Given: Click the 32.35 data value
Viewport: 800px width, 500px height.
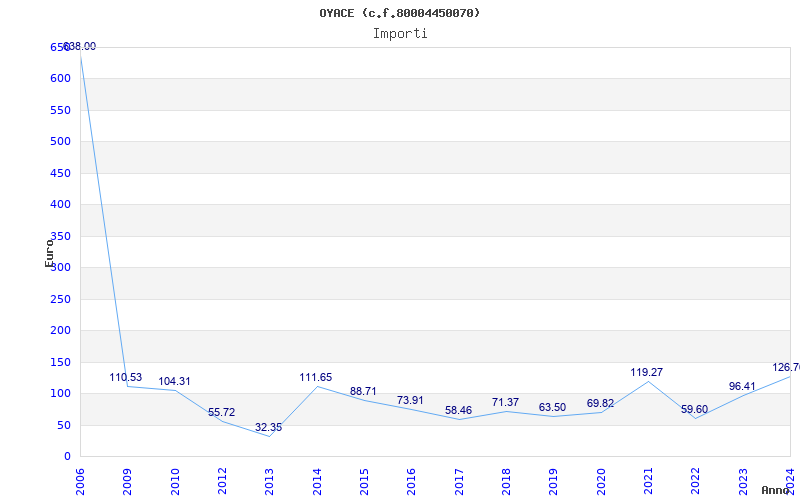Looking at the screenshot, I should [x=268, y=428].
